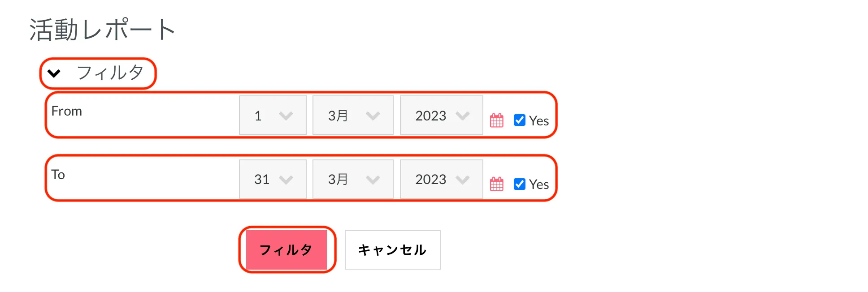Collapse the フィルタ section header

98,73
